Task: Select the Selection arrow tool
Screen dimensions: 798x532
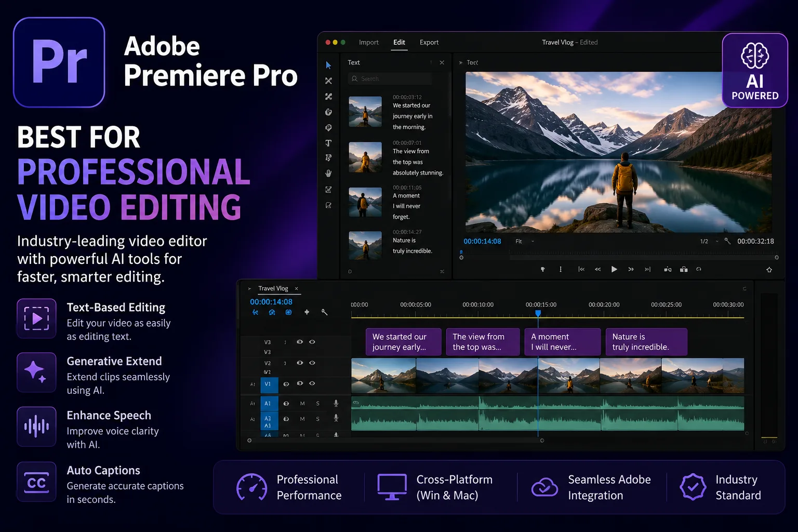Action: tap(328, 65)
